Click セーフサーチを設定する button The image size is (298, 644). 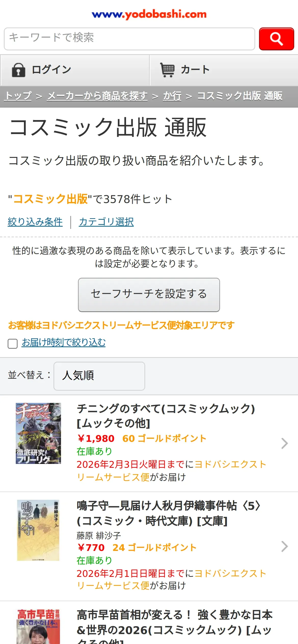[x=149, y=295]
